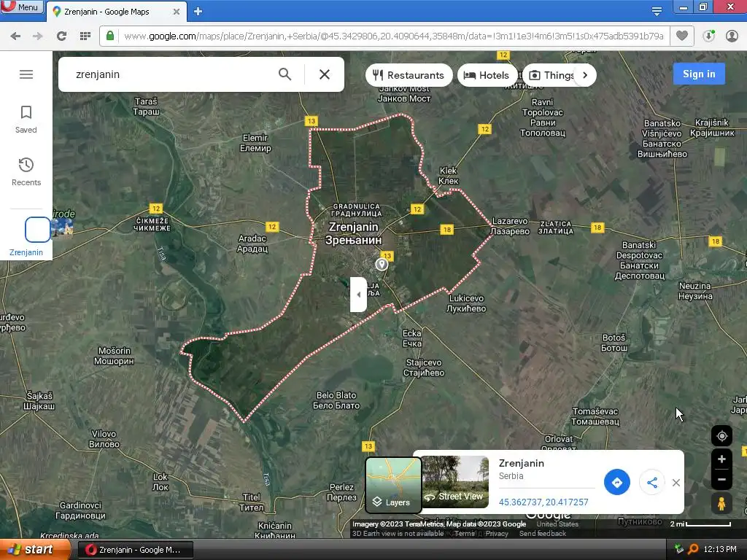Image resolution: width=747 pixels, height=560 pixels.
Task: Click the Lazarevo town label
Action: [510, 226]
